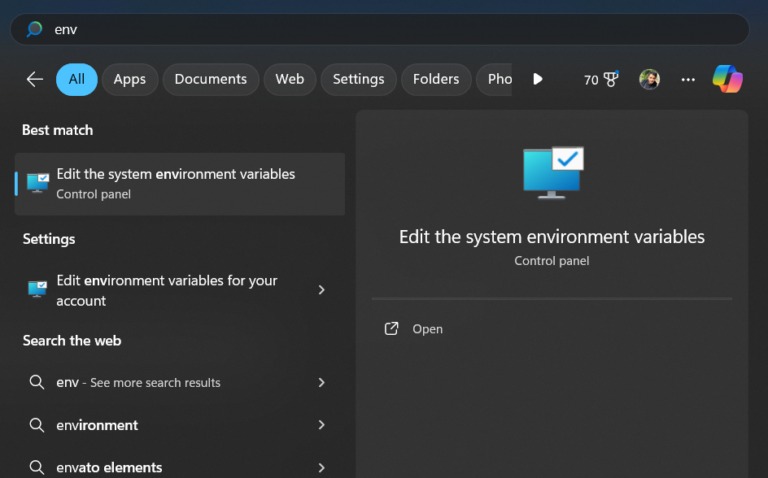Viewport: 768px width, 478px height.
Task: Click the back arrow in search panel
Action: (x=35, y=79)
